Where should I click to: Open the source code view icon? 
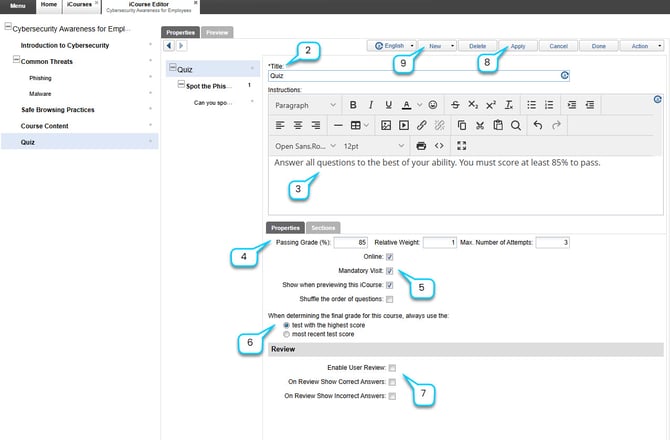(439, 146)
